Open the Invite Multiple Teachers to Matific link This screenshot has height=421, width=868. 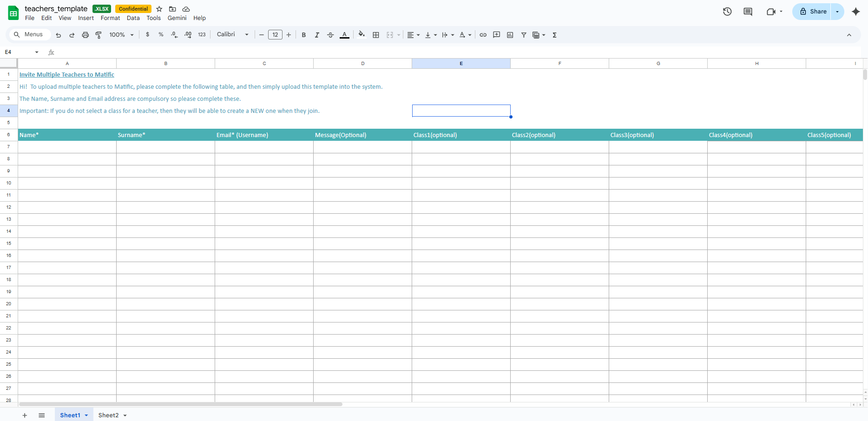[67, 75]
